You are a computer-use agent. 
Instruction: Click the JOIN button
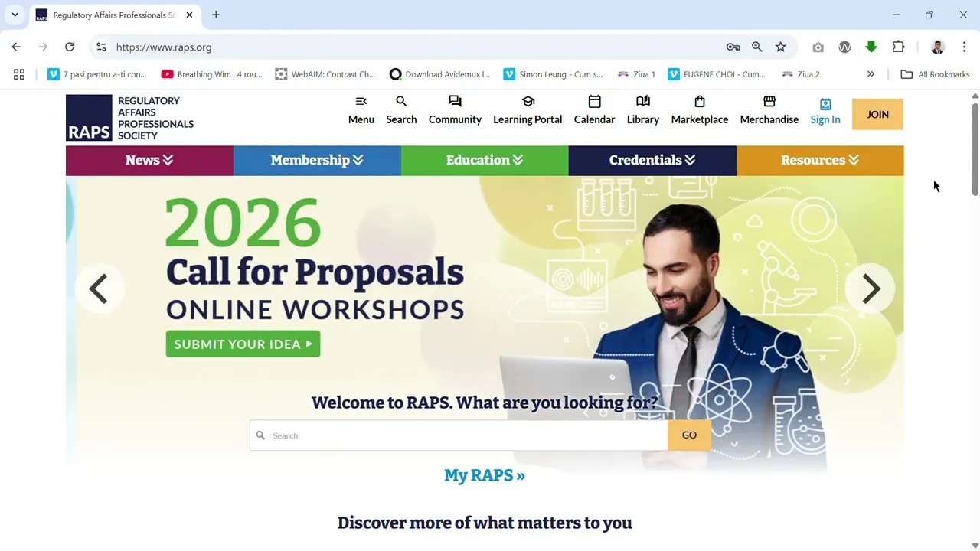[x=877, y=114]
